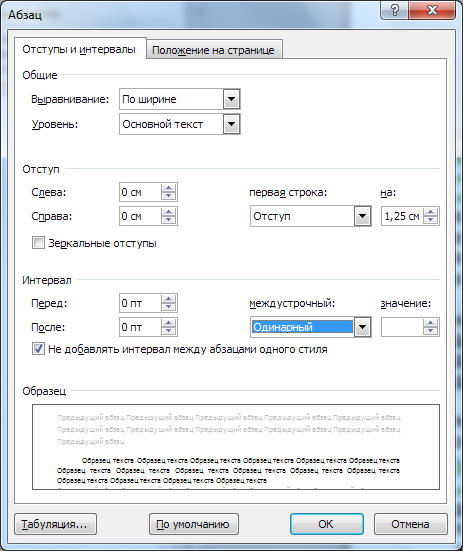
Task: Confirm with the OK button
Action: point(327,524)
